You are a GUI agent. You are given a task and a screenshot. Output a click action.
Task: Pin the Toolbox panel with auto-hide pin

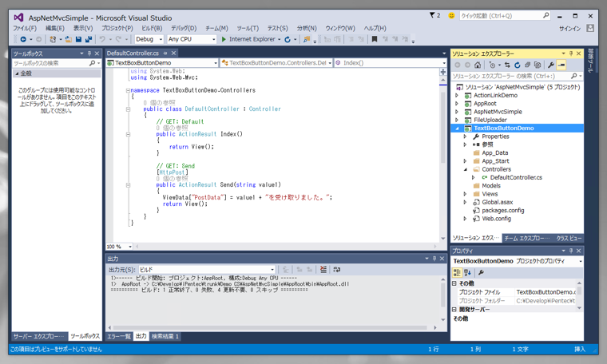pyautogui.click(x=89, y=53)
